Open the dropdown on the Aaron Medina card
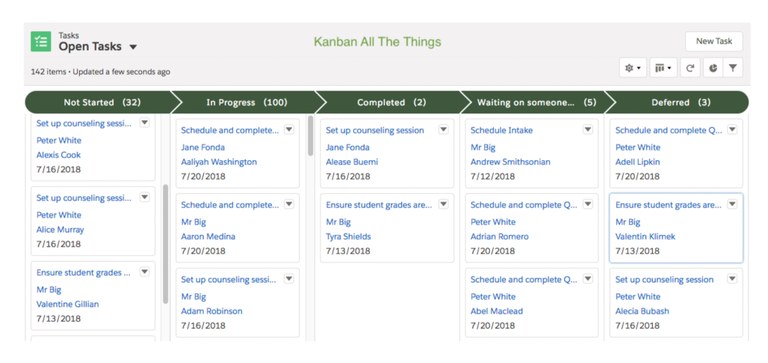The height and width of the screenshot is (363, 768). click(x=289, y=204)
